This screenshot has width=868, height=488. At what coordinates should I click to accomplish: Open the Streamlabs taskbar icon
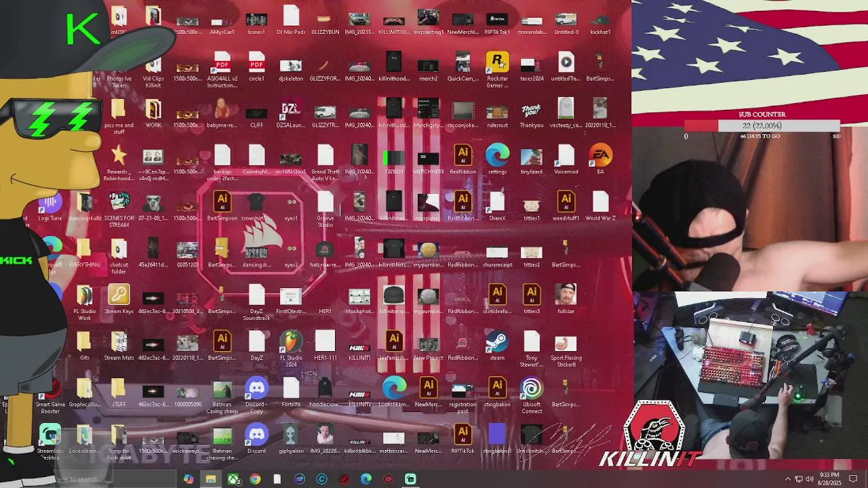click(410, 479)
